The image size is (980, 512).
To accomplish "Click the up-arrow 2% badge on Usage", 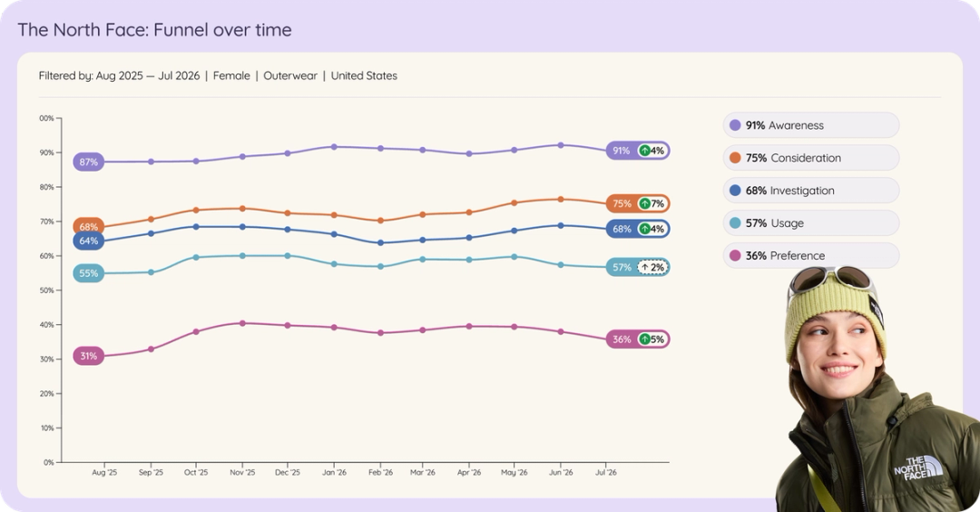I will tap(652, 268).
